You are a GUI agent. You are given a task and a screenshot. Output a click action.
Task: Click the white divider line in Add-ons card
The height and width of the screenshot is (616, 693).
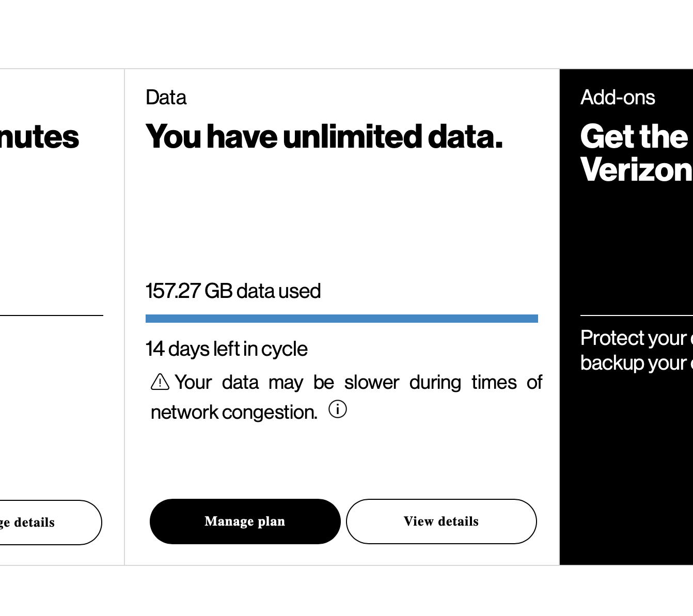click(636, 315)
